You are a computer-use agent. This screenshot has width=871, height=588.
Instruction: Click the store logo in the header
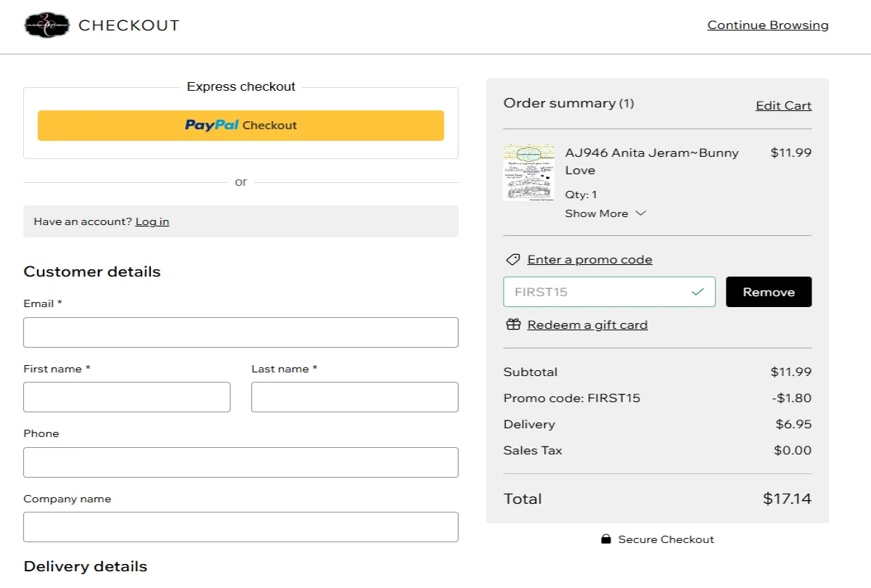point(46,26)
